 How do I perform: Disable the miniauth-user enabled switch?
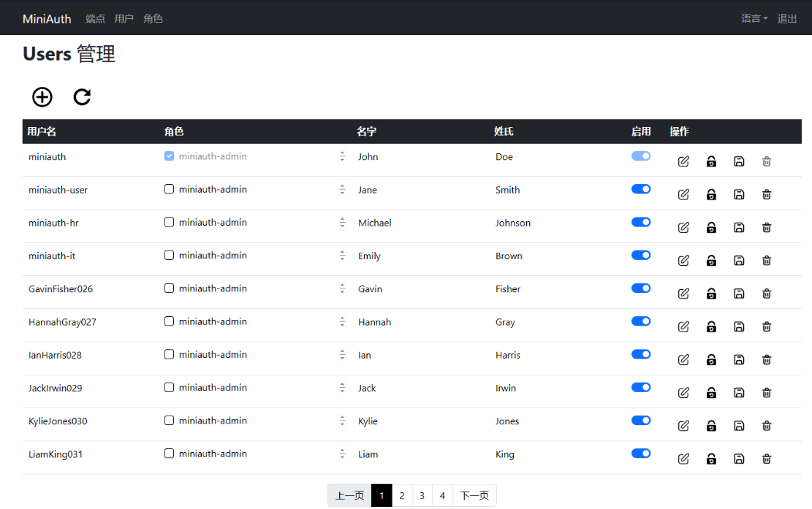click(x=640, y=189)
